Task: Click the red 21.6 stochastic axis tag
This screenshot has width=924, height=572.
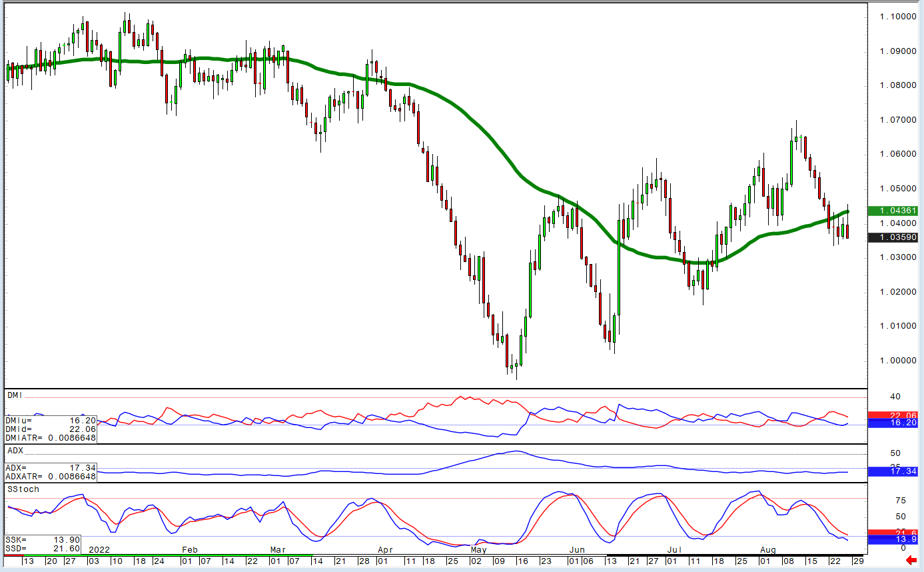Action: [894, 533]
